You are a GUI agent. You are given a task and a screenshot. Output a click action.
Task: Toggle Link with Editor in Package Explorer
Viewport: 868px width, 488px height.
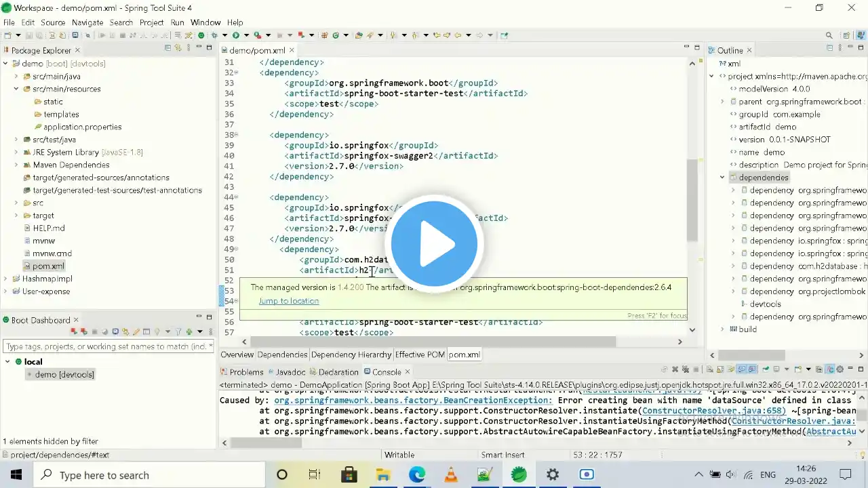tap(178, 48)
